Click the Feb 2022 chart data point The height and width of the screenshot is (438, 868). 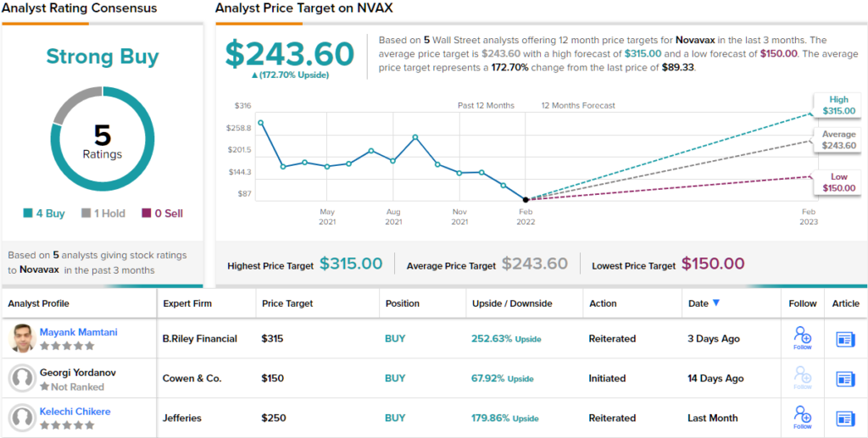tap(526, 200)
